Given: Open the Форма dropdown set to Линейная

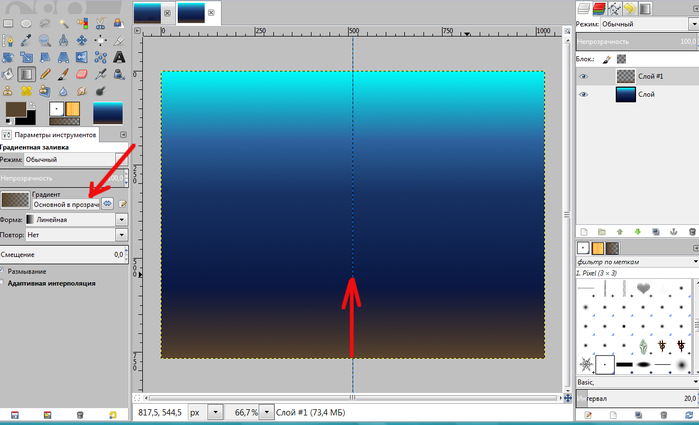Looking at the screenshot, I should tap(76, 218).
